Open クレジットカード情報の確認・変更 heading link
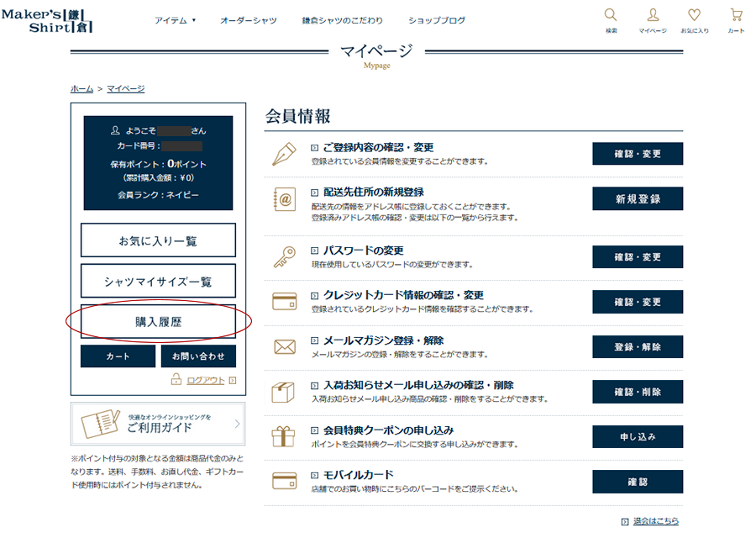Image resolution: width=756 pixels, height=538 pixels. (x=403, y=295)
